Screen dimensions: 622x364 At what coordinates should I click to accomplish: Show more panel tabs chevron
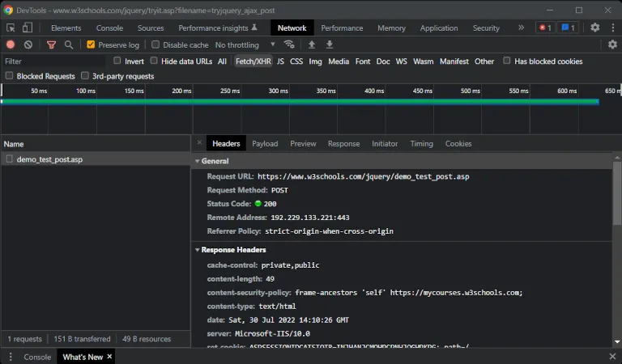pyautogui.click(x=521, y=28)
